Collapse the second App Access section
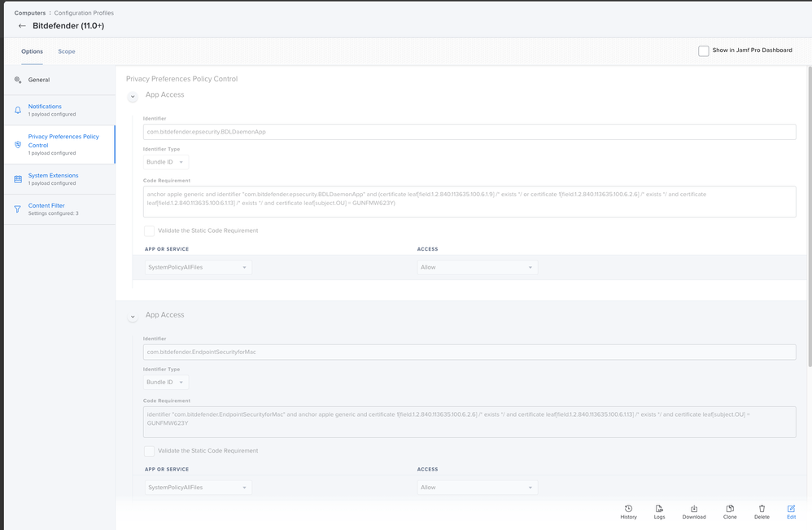The height and width of the screenshot is (530, 812). [133, 317]
